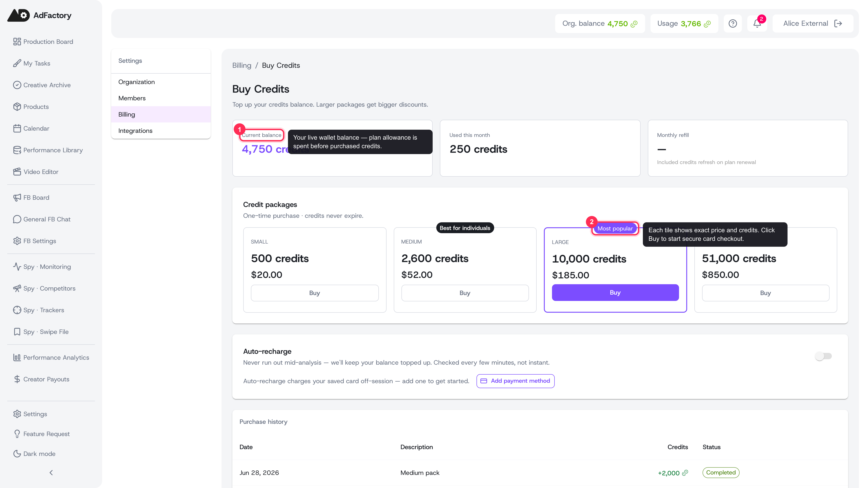This screenshot has width=868, height=488.
Task: Click the Credit packages heading
Action: click(x=270, y=204)
